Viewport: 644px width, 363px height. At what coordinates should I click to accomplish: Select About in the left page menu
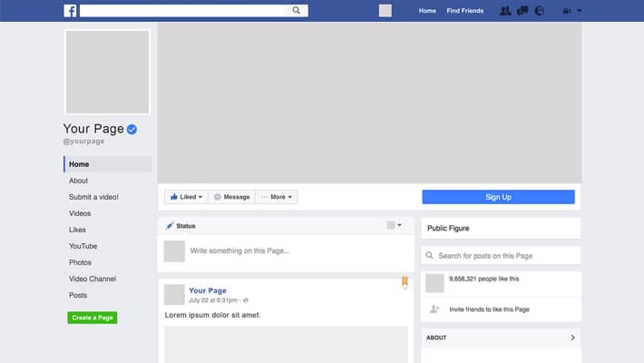point(78,181)
